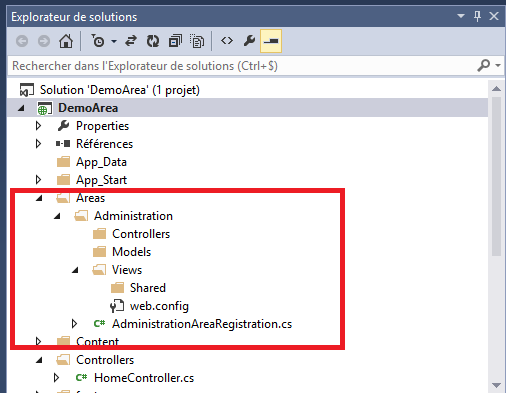Select the Properties tree item
Image resolution: width=506 pixels, height=393 pixels.
pos(102,126)
